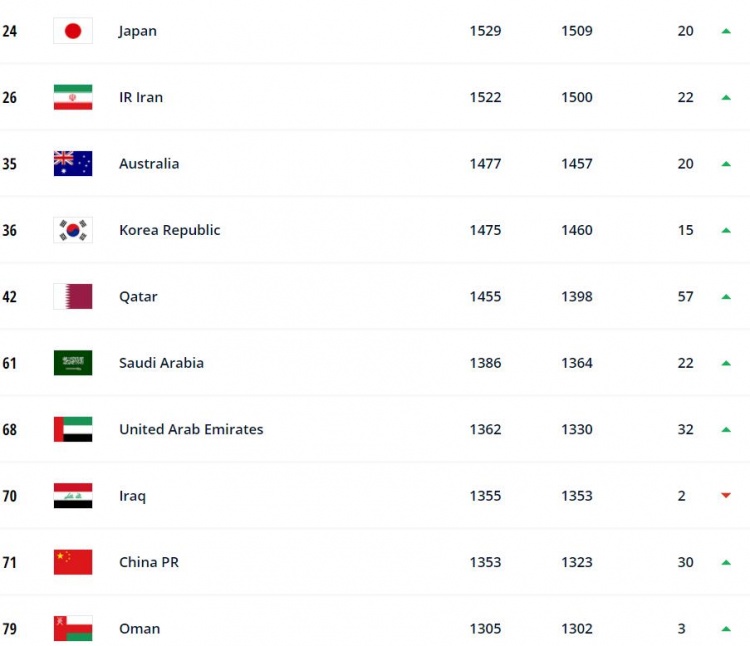Select Qatar's total points 1455

click(485, 296)
